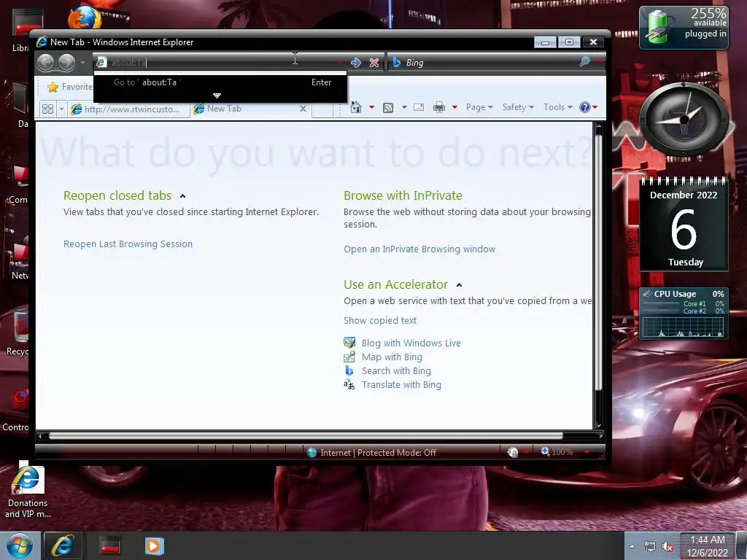Click Reopen Last Browsing Session link
Image resolution: width=747 pixels, height=560 pixels.
pos(128,244)
